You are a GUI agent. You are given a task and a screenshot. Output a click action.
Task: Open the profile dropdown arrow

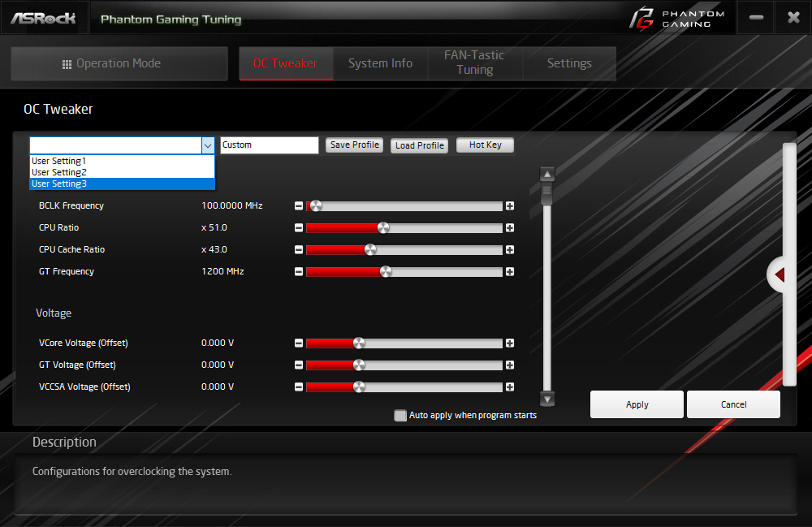pos(208,145)
